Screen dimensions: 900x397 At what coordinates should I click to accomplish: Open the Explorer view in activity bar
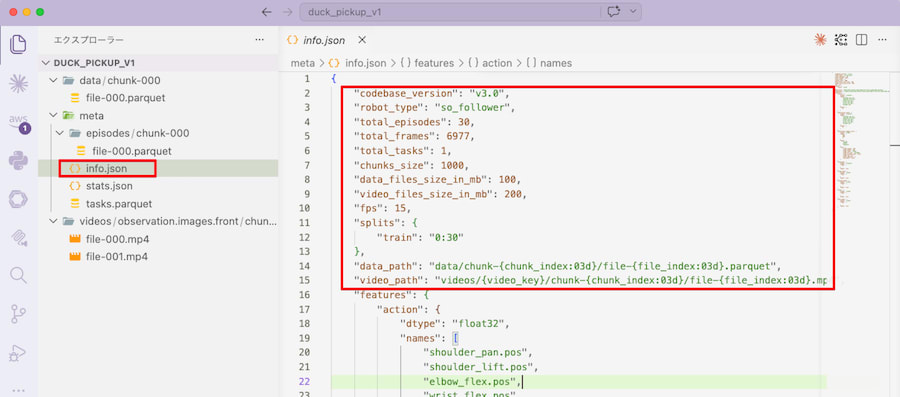click(x=18, y=45)
